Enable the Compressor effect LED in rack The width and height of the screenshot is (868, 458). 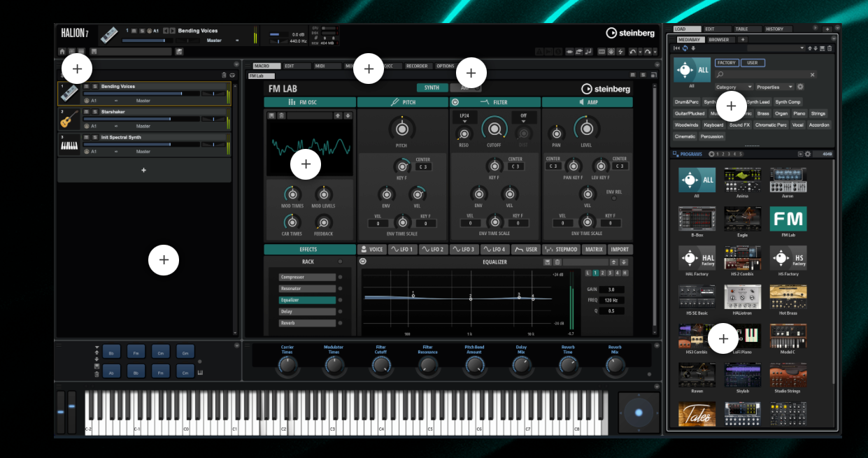click(341, 278)
